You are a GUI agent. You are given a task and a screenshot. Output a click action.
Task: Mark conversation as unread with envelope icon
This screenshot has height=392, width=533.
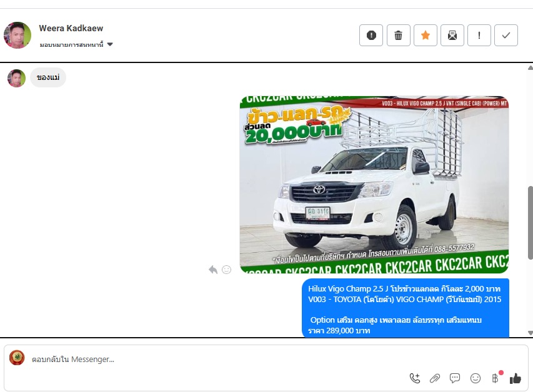click(x=452, y=36)
